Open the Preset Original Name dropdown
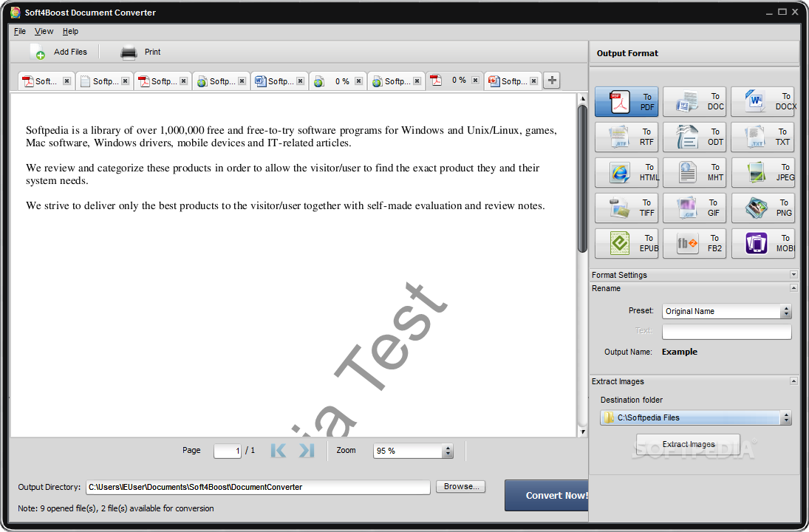Screen dimensions: 809x532 [726, 311]
